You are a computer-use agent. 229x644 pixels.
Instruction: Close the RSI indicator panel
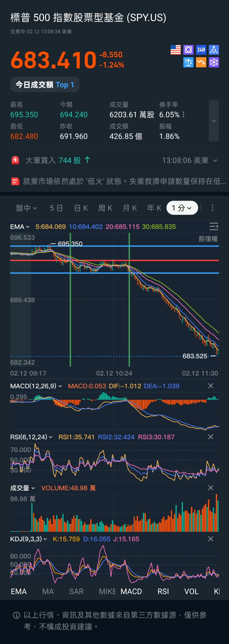pos(211,437)
